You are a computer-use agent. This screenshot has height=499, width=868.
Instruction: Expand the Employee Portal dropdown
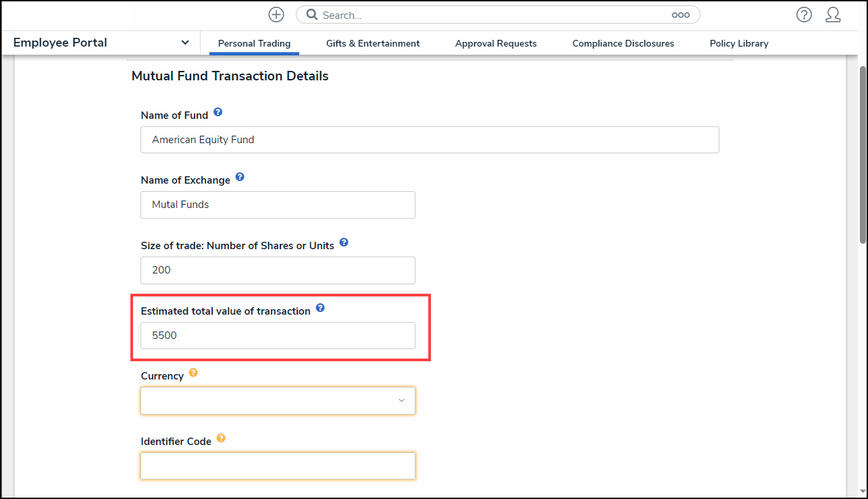point(185,43)
